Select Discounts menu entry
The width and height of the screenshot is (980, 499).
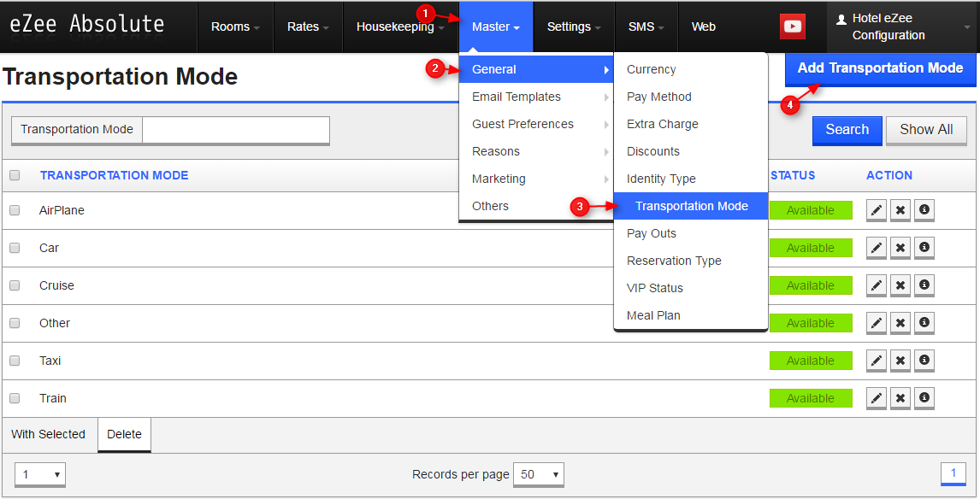(691, 152)
